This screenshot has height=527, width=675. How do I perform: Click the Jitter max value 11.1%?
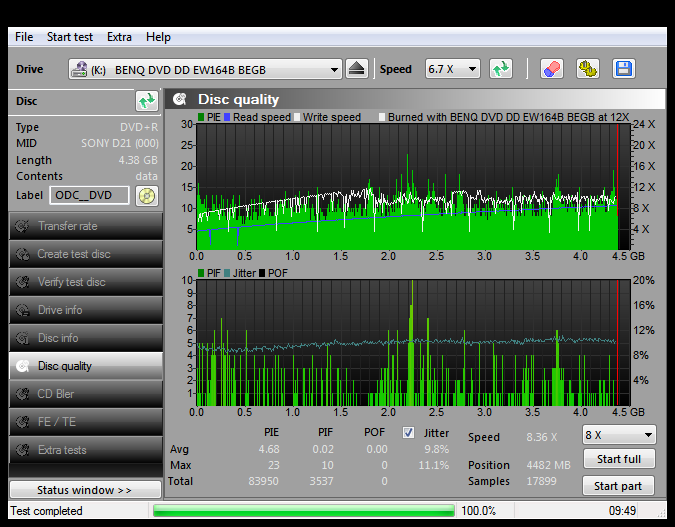tap(433, 465)
